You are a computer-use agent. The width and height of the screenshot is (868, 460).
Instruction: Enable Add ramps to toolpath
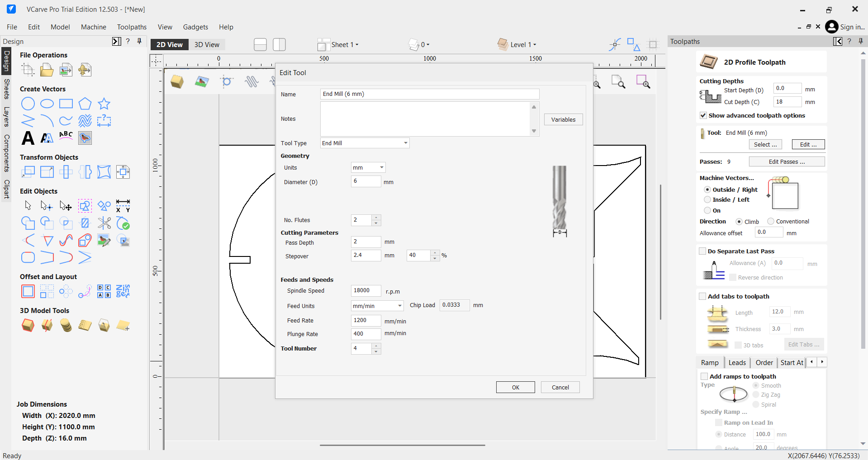704,376
